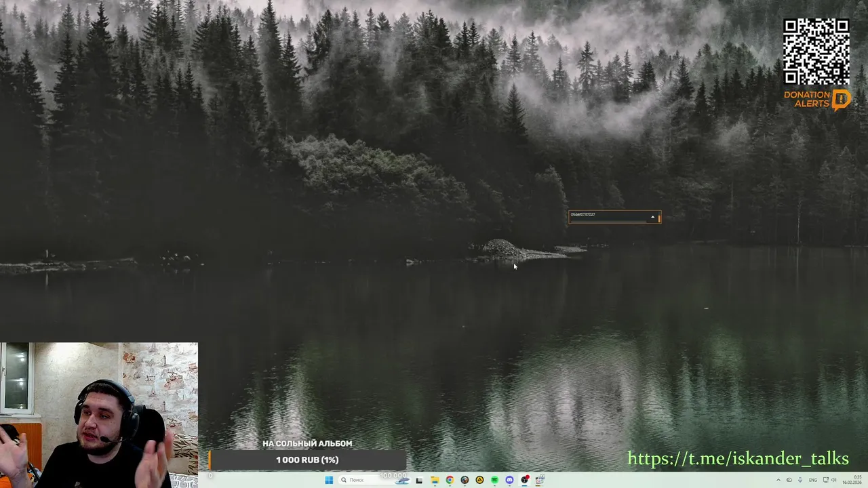Open the t.me/iskander_talks link

[x=738, y=459]
